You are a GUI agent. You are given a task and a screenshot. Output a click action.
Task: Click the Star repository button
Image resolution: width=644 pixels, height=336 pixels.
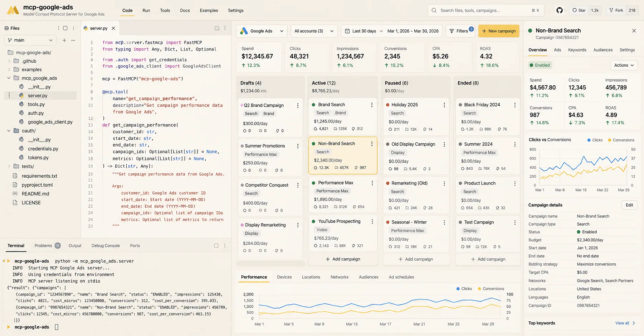(x=579, y=10)
